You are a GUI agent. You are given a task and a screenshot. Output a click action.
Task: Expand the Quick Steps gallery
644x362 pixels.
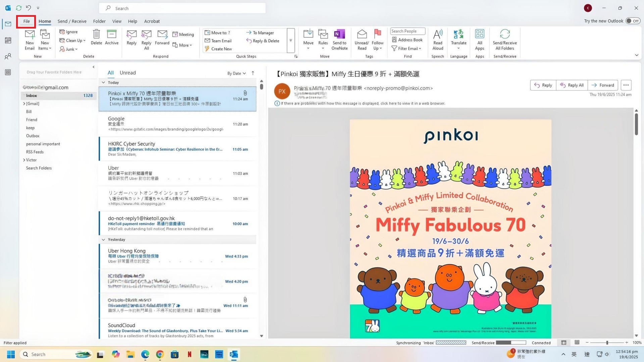291,41
